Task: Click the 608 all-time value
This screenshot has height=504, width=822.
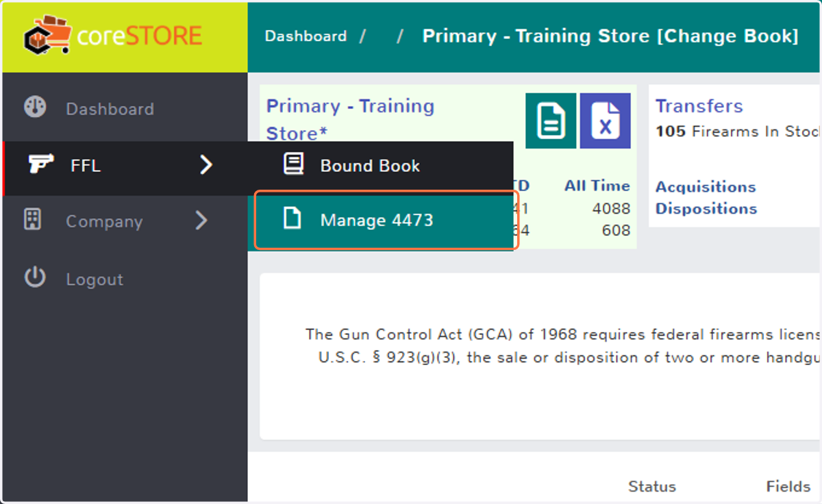Action: 616,230
